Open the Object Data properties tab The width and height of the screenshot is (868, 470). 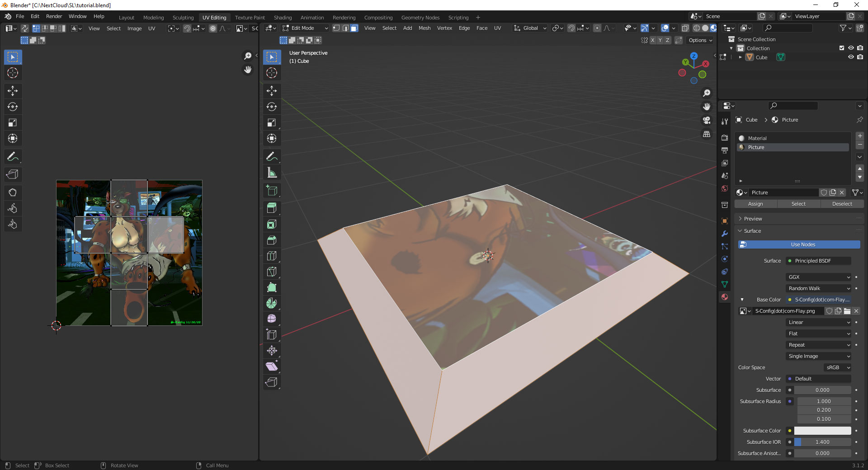click(725, 284)
